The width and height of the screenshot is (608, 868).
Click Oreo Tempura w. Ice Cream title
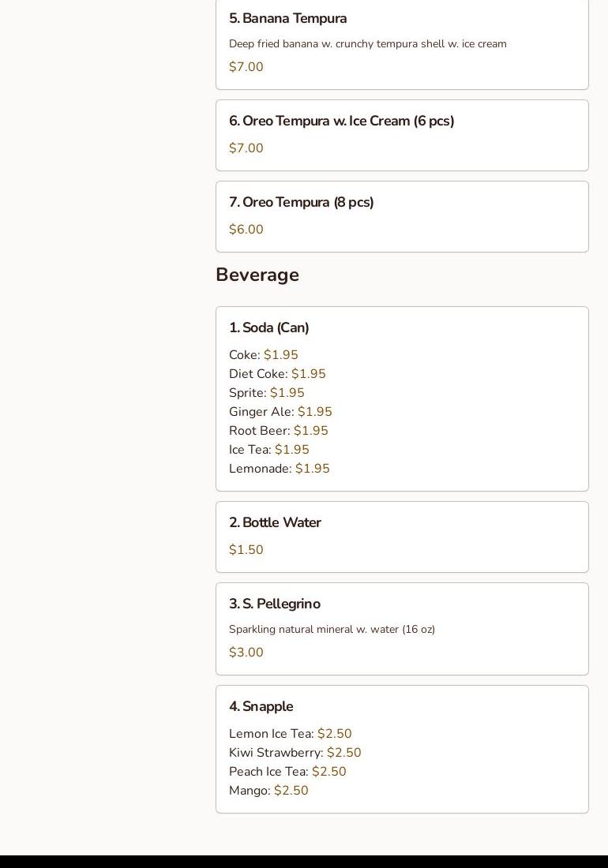pyautogui.click(x=341, y=121)
